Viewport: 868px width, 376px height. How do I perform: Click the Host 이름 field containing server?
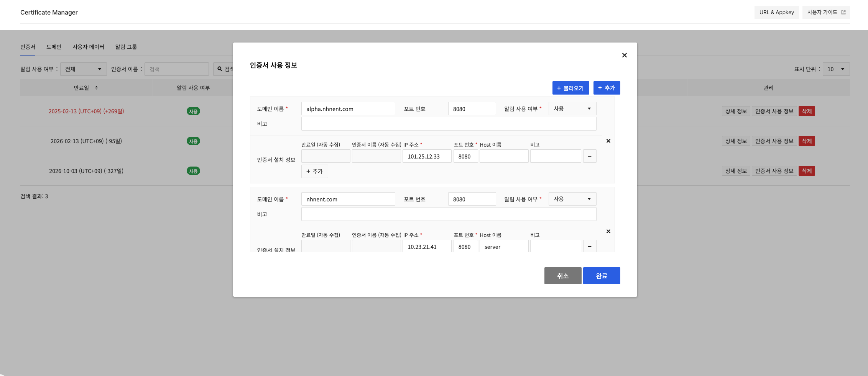click(x=504, y=247)
